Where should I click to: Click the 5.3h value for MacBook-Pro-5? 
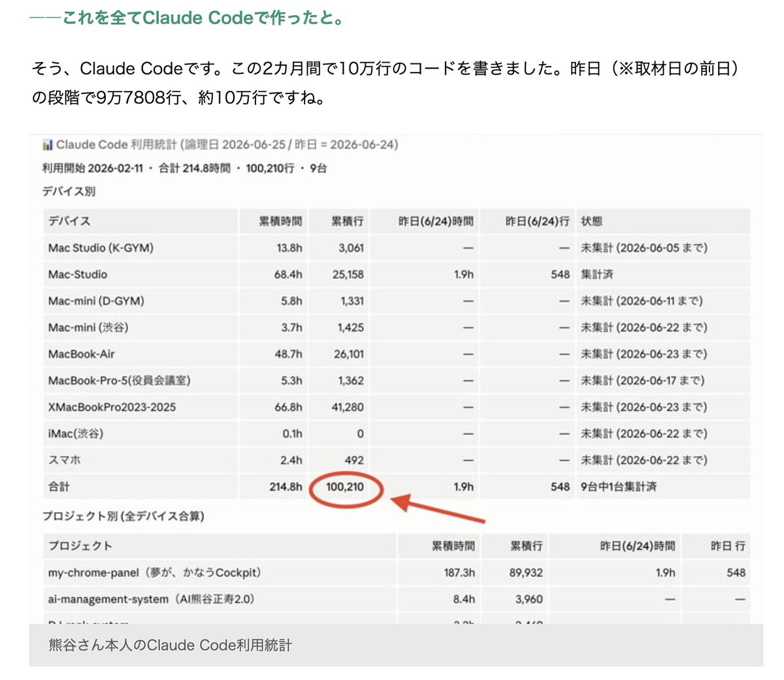point(291,380)
